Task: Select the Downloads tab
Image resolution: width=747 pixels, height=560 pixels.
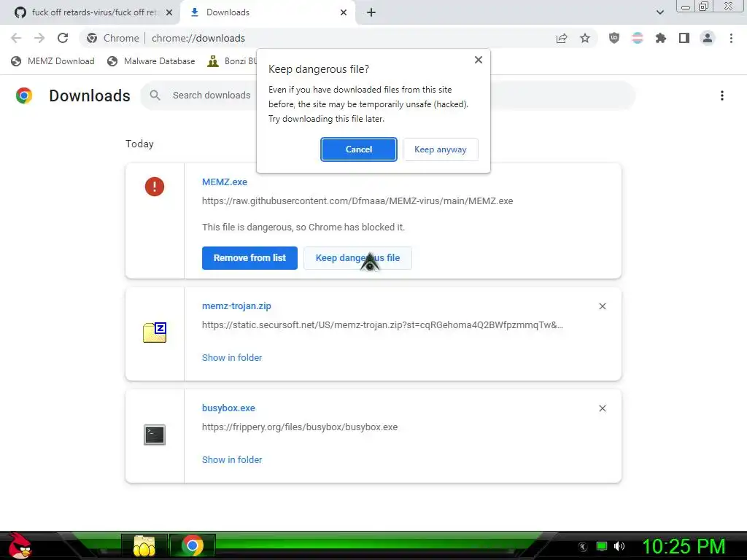Action: coord(267,12)
